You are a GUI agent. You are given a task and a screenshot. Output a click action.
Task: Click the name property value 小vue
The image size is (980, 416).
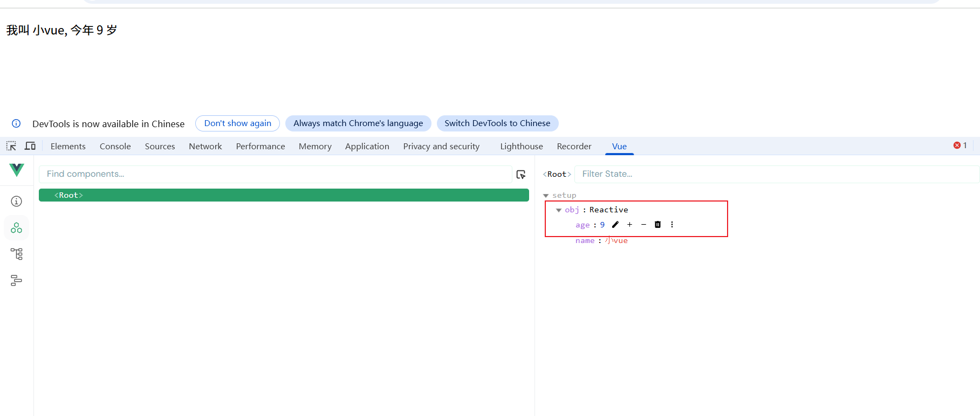[x=616, y=240]
